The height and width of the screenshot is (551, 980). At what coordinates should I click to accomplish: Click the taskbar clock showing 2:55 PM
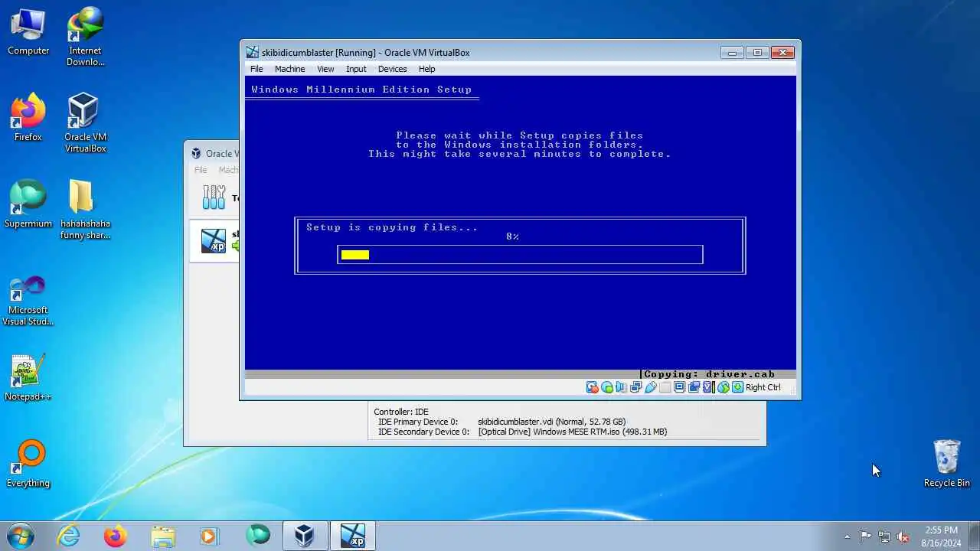(x=941, y=536)
